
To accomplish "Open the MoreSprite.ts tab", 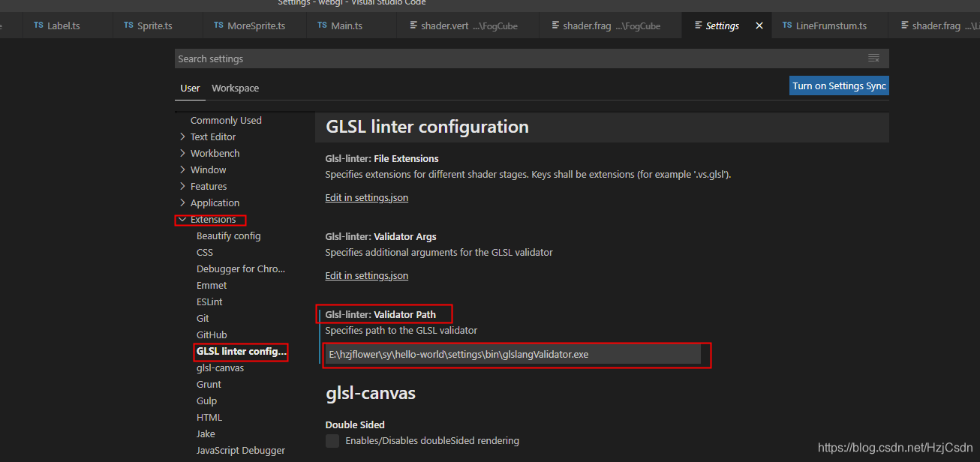I will coord(256,25).
